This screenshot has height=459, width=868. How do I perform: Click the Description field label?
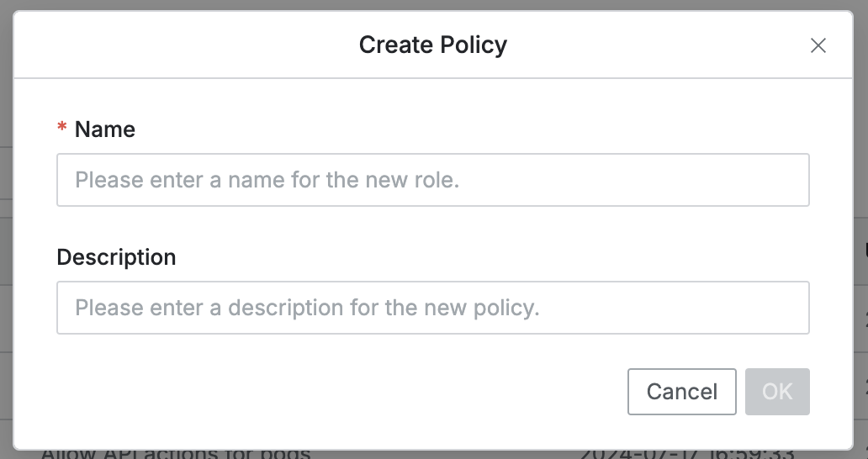tap(116, 256)
